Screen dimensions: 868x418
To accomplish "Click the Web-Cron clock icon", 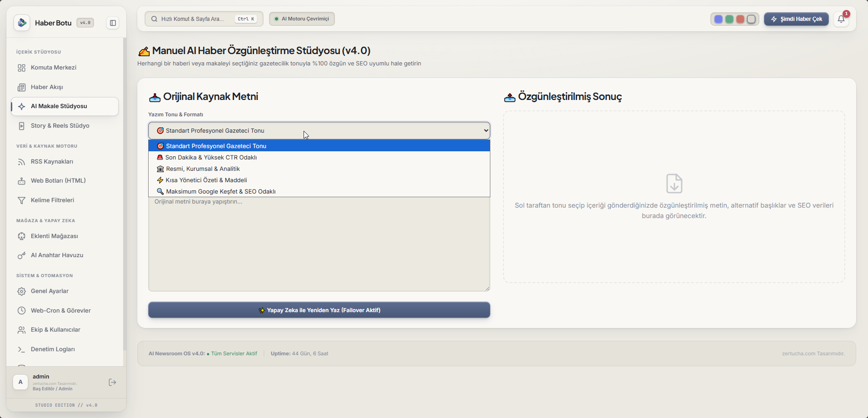I will click(x=21, y=311).
